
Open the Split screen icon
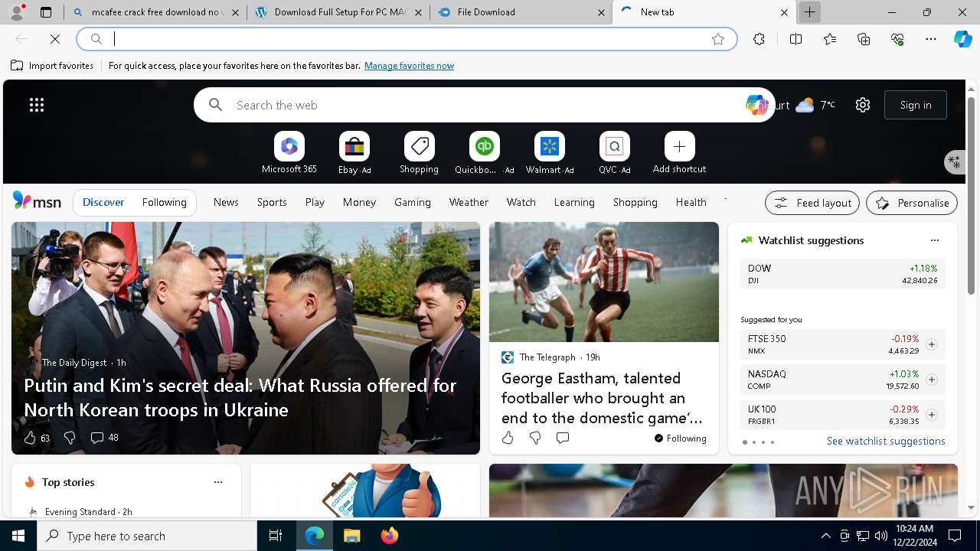[x=795, y=39]
